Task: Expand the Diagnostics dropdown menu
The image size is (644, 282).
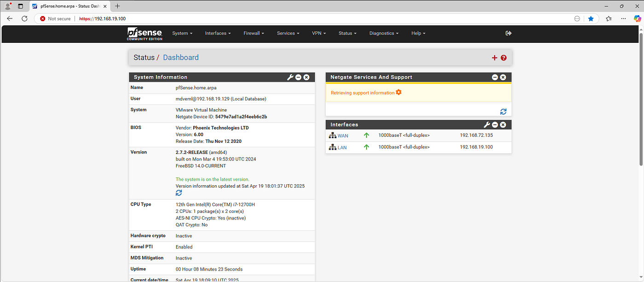Action: point(384,33)
